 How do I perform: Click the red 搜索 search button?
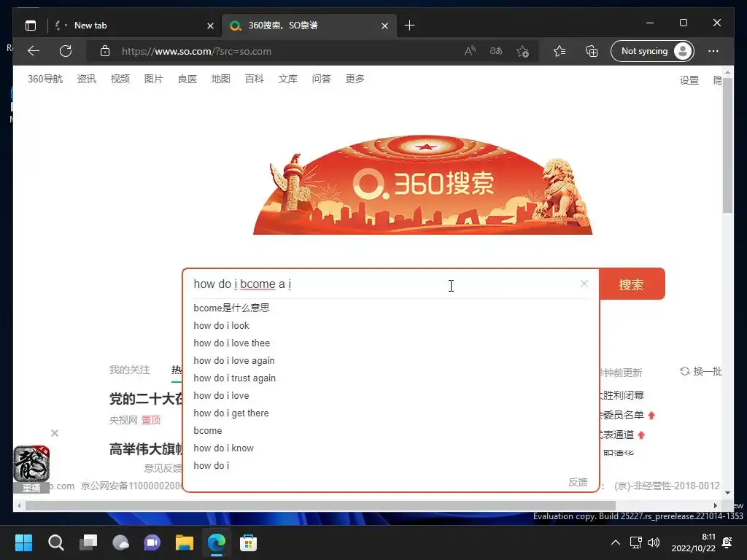coord(632,284)
